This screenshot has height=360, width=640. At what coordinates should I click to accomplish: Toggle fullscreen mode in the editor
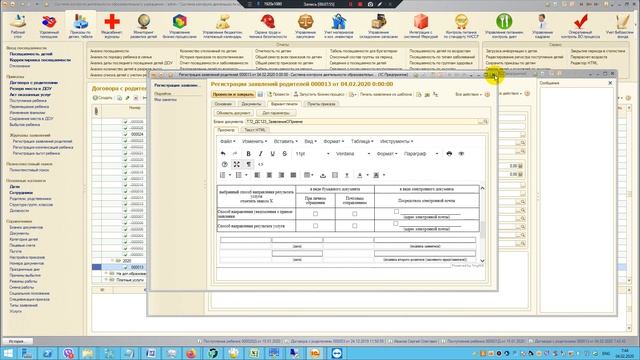236,164
